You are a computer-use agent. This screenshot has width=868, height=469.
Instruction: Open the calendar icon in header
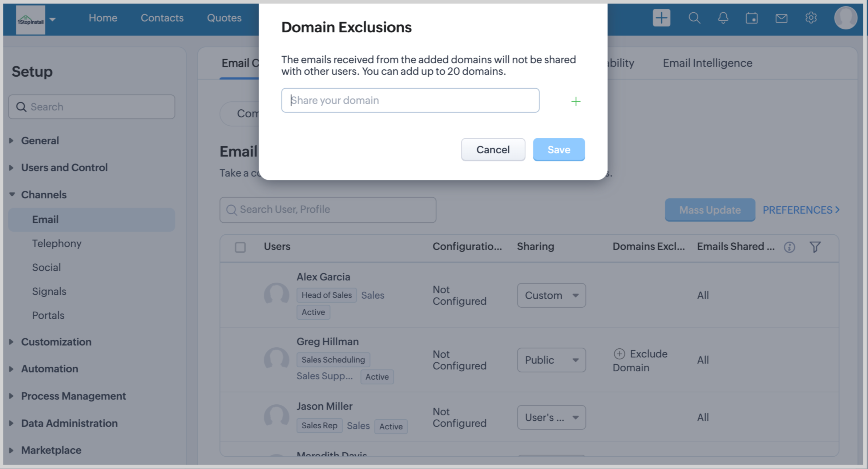(751, 18)
